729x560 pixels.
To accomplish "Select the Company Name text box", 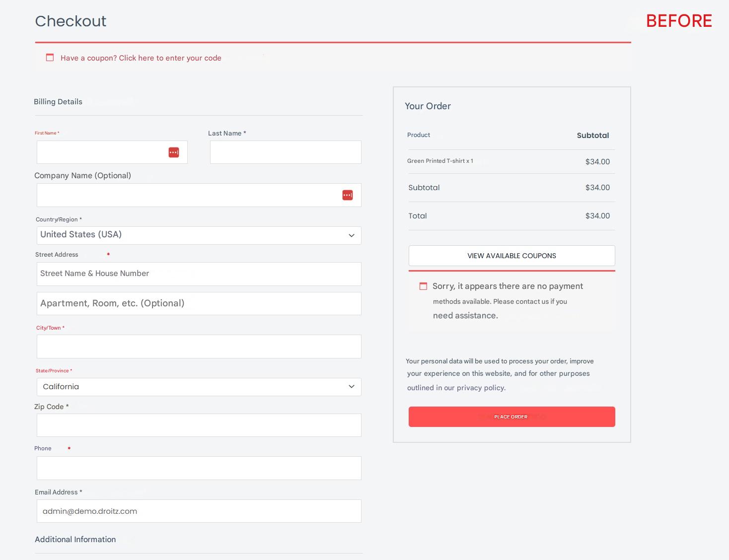I will [x=189, y=195].
